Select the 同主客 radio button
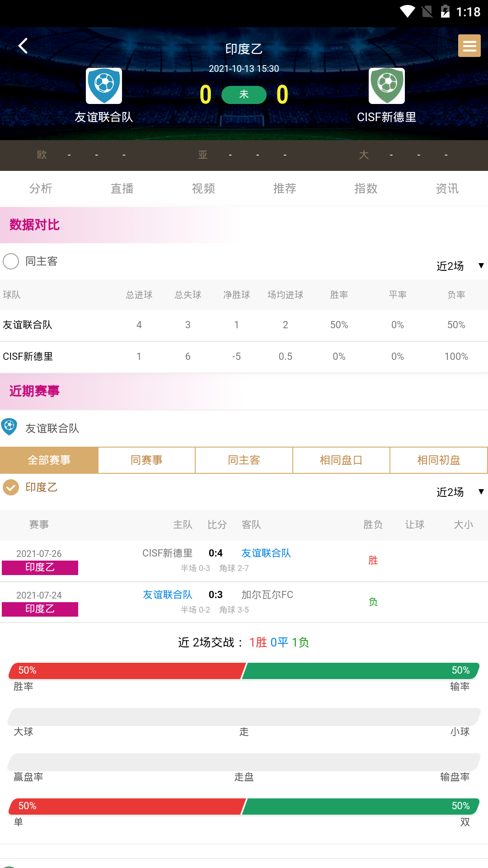The width and height of the screenshot is (488, 868). [x=11, y=261]
